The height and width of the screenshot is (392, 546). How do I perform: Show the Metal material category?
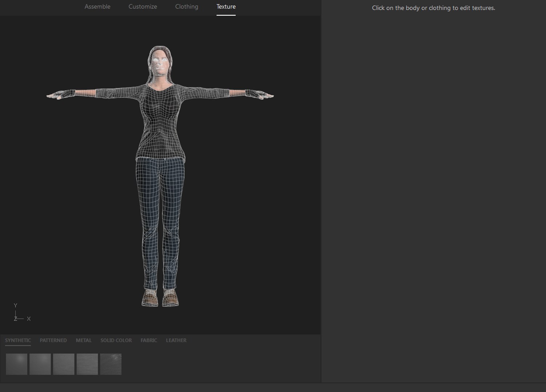(84, 340)
